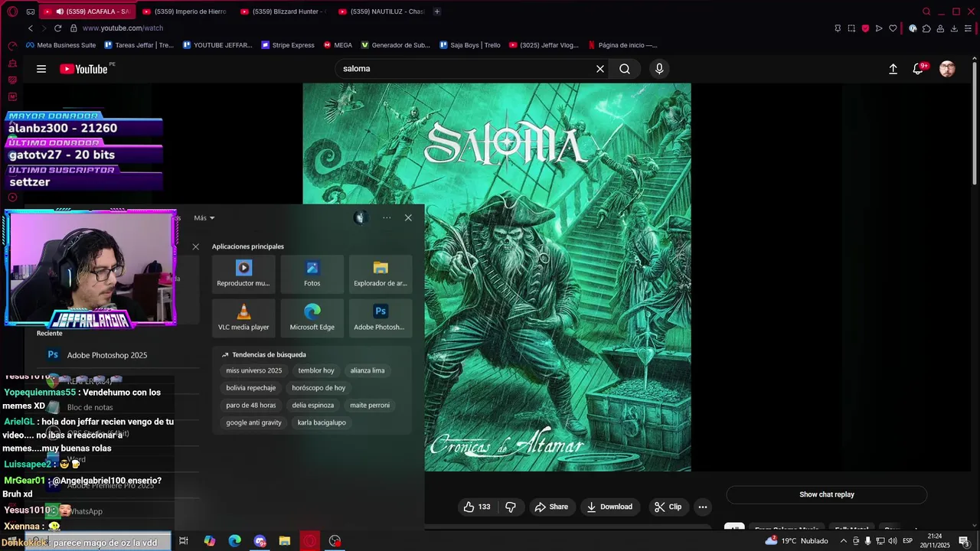Expand the 'Más' dropdown in search panel
The image size is (980, 551).
point(204,218)
